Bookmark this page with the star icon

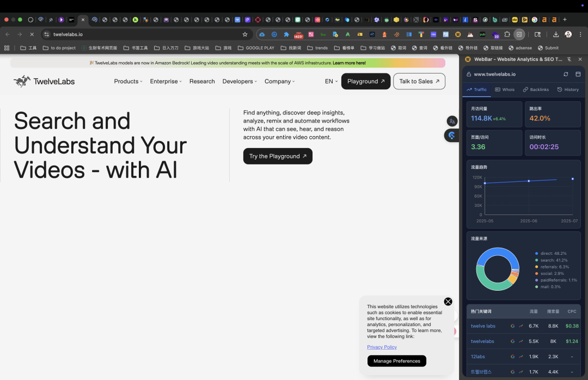245,34
